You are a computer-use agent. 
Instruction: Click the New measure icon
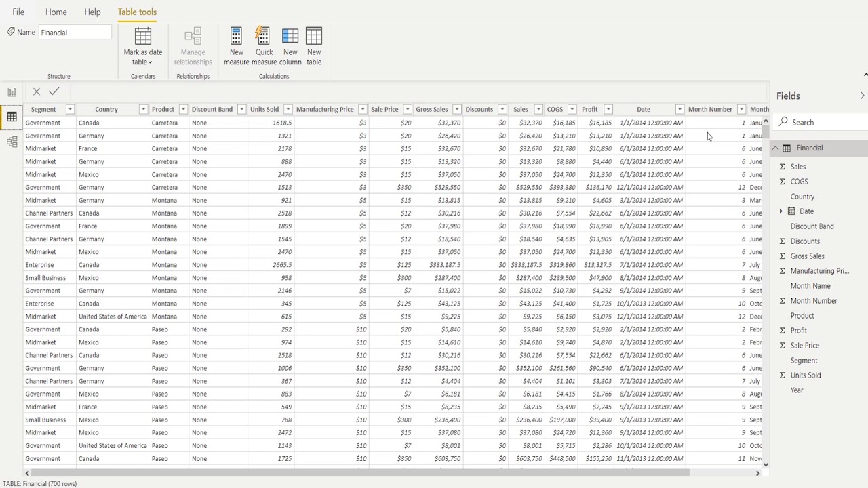236,36
